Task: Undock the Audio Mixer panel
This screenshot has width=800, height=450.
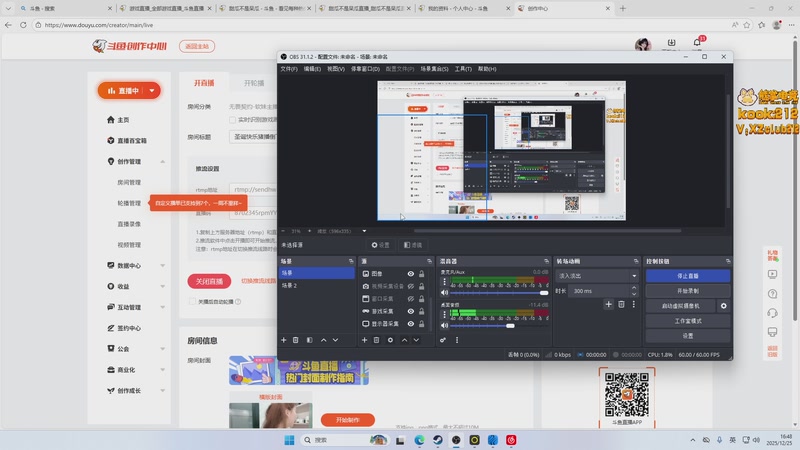Action: (x=546, y=261)
